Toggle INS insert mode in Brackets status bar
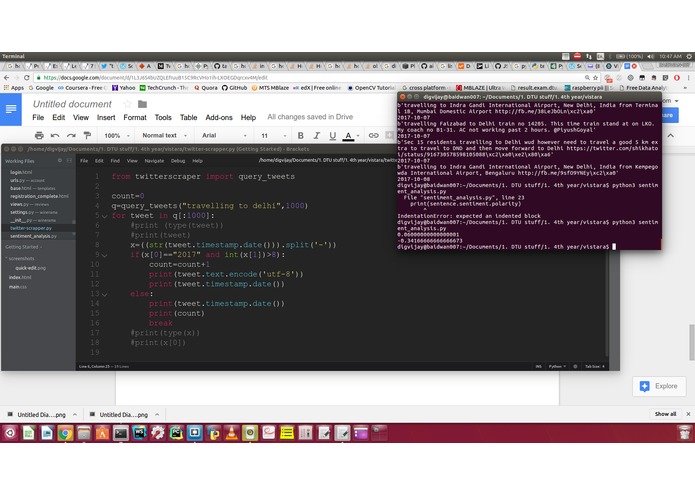Image resolution: width=695 pixels, height=494 pixels. tap(539, 366)
